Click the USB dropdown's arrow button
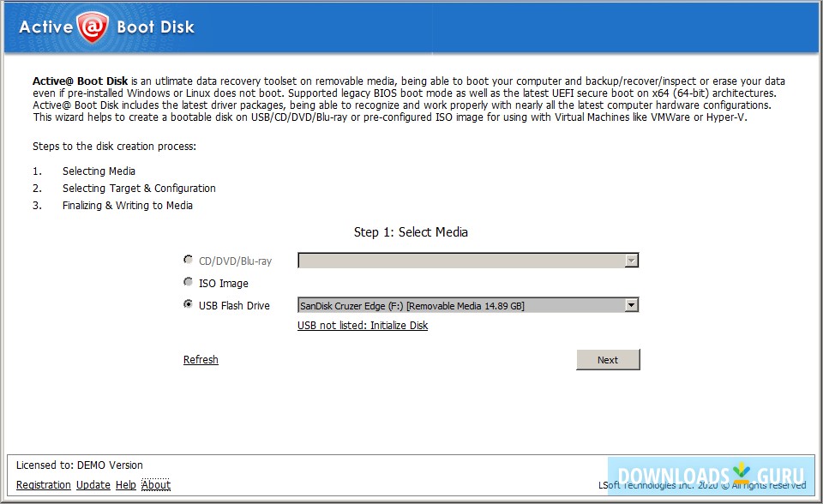Viewport: 823px width, 504px height. tap(631, 304)
